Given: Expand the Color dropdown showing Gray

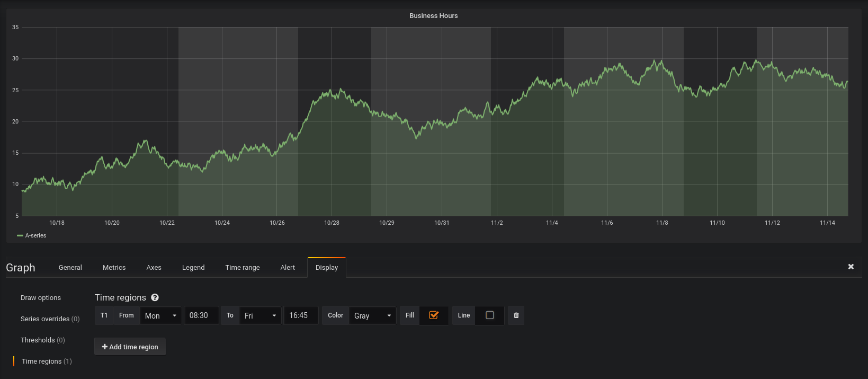Looking at the screenshot, I should point(372,316).
